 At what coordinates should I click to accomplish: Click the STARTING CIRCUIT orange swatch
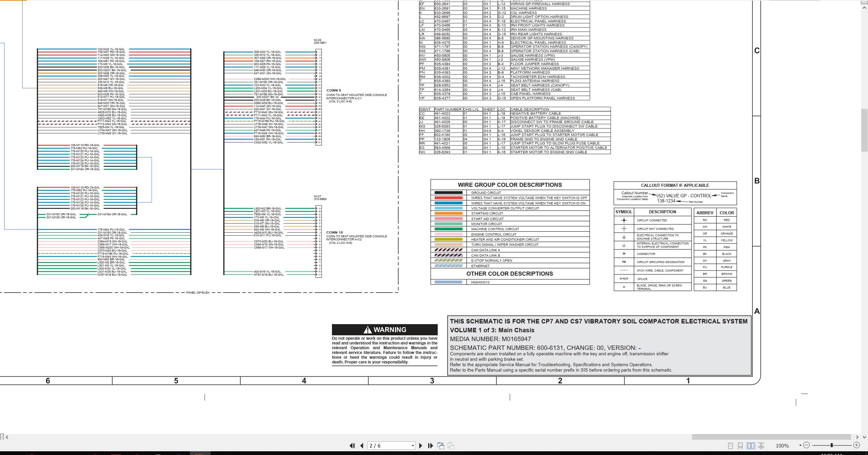(x=448, y=214)
